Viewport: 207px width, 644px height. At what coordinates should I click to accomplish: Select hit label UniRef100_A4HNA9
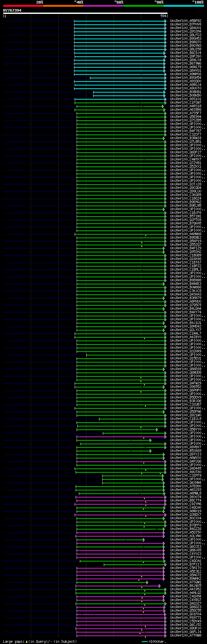tap(186, 234)
